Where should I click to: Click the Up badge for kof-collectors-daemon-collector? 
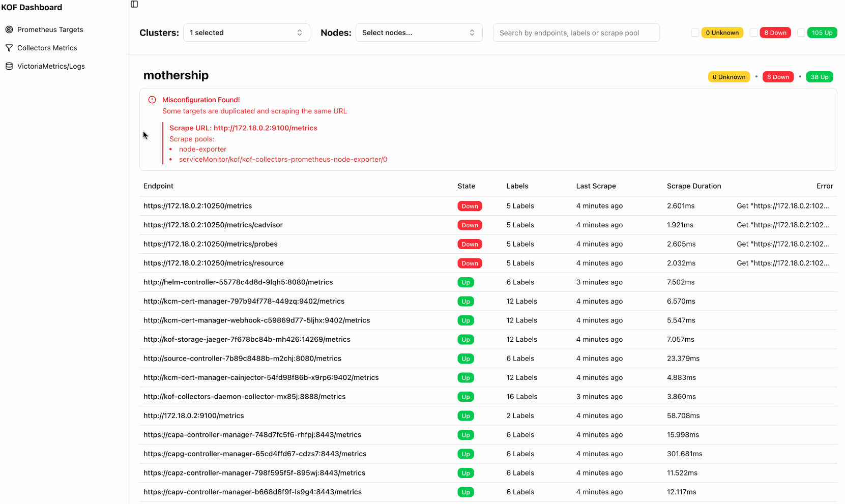pos(465,396)
